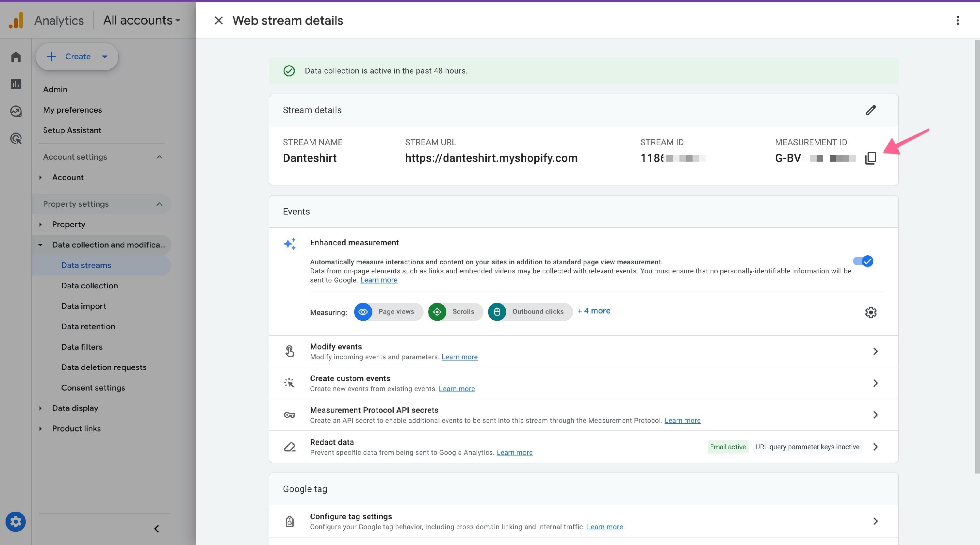
Task: Collapse the Property settings section
Action: point(159,204)
